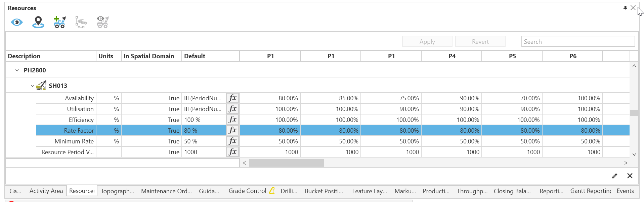644x202 pixels.
Task: Select the Minimum Rate row label
Action: (74, 141)
